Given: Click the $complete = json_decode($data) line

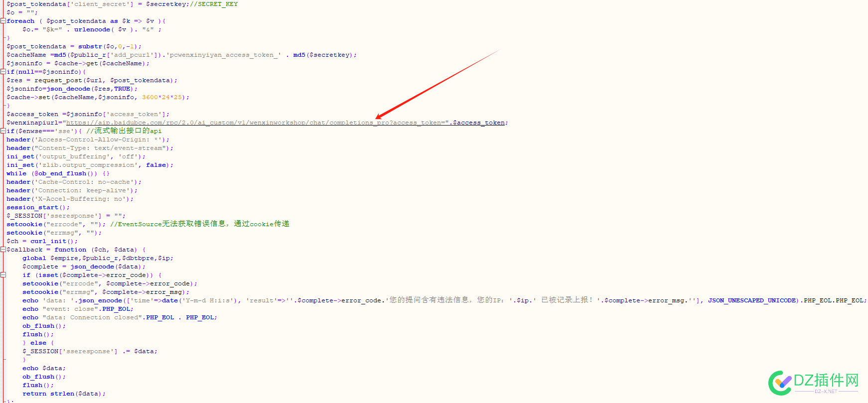Looking at the screenshot, I should pos(84,267).
